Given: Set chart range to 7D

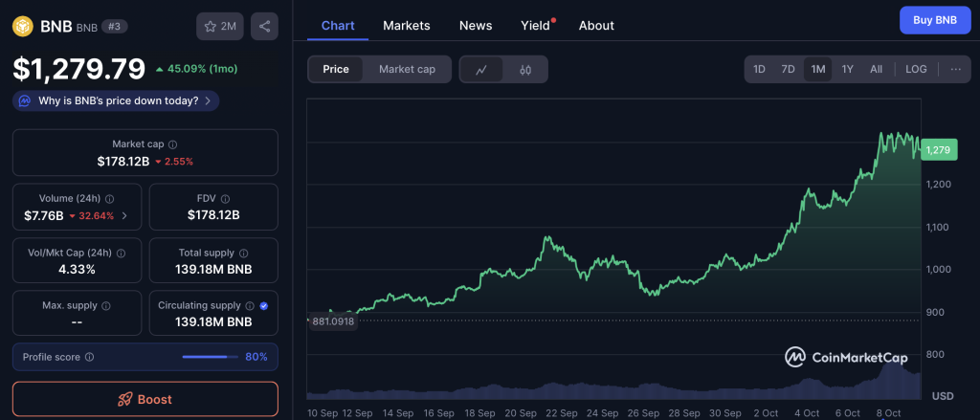Looking at the screenshot, I should pos(789,70).
